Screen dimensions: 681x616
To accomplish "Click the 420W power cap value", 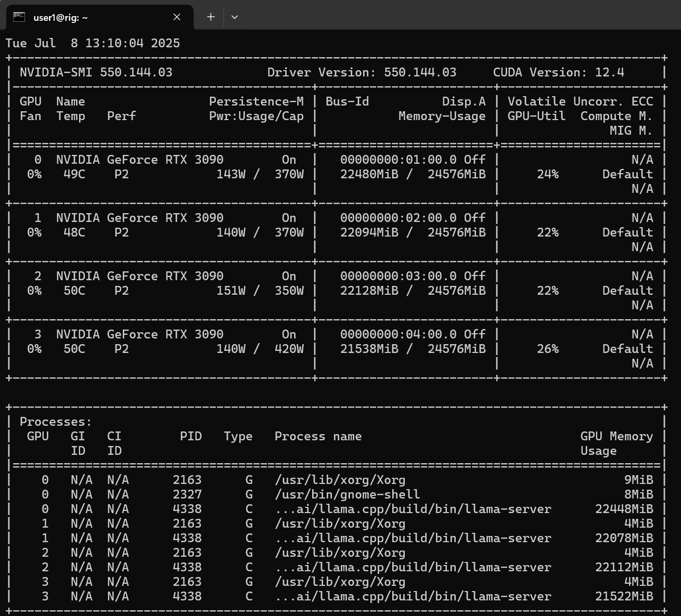I will (x=289, y=349).
